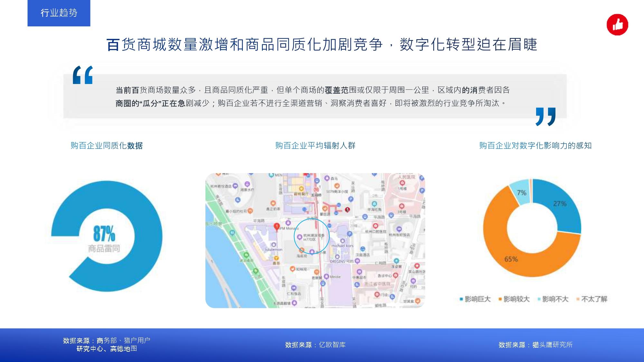This screenshot has height=362, width=644.
Task: Click the map thumbnail of Hangzhou
Action: [315, 240]
